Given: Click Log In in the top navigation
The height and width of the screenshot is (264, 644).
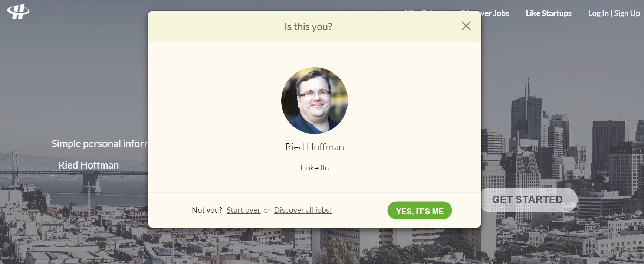Looking at the screenshot, I should click(x=598, y=13).
